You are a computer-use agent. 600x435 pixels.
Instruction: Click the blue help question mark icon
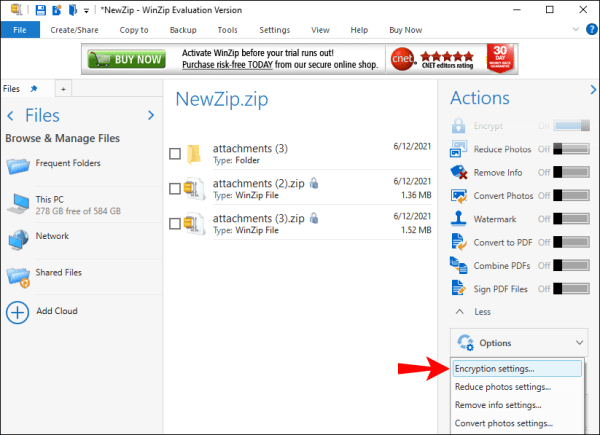tap(592, 29)
